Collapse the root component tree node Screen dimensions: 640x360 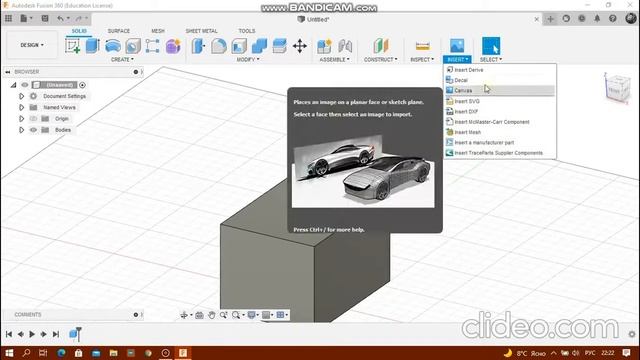pyautogui.click(x=13, y=85)
